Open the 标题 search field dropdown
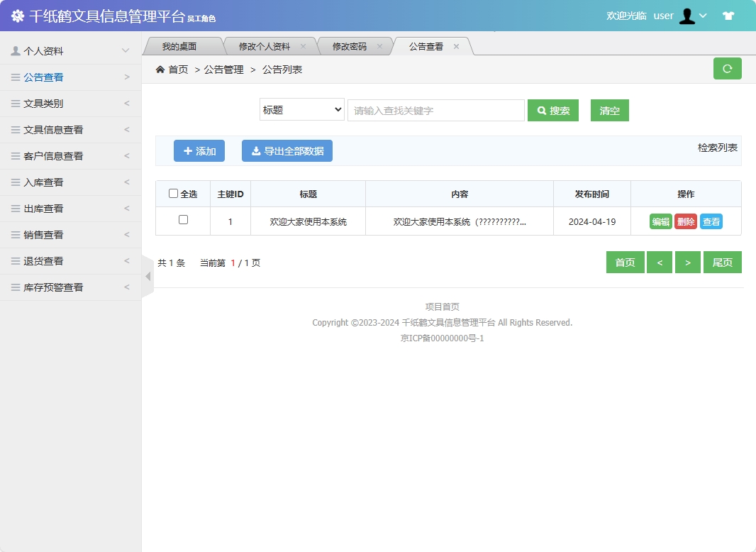The height and width of the screenshot is (552, 756). (x=301, y=110)
